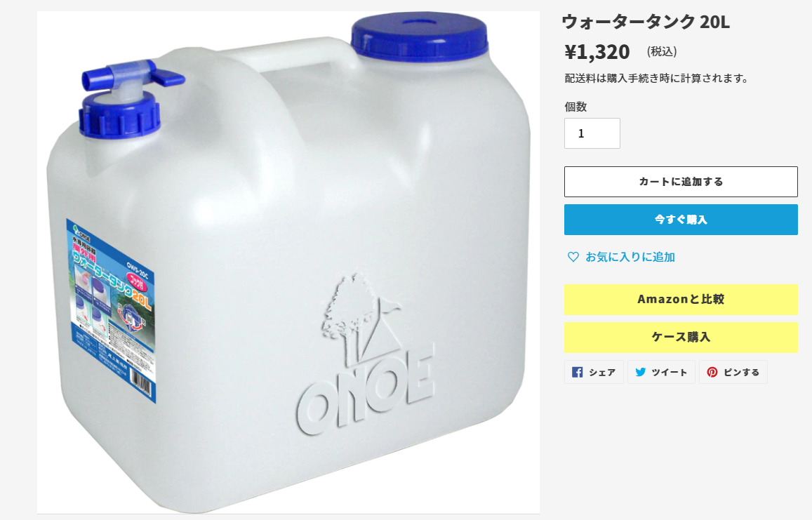The width and height of the screenshot is (812, 520).
Task: Add item with カートに追加する button
Action: (681, 182)
